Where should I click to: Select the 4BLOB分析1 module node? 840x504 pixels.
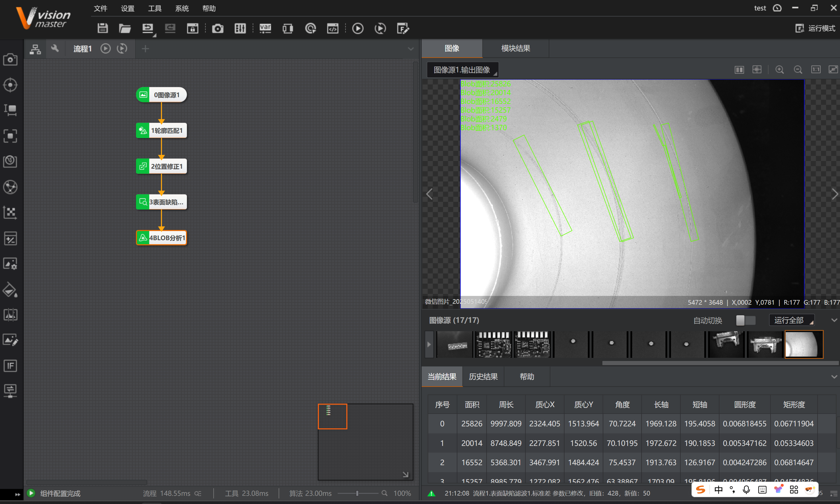[161, 238]
